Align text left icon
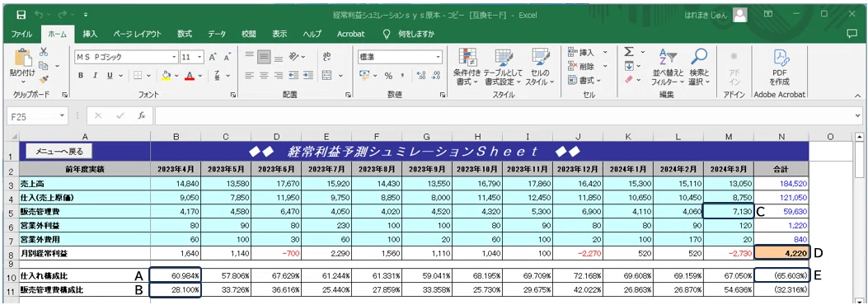Image resolution: width=868 pixels, height=305 pixels. pyautogui.click(x=249, y=75)
